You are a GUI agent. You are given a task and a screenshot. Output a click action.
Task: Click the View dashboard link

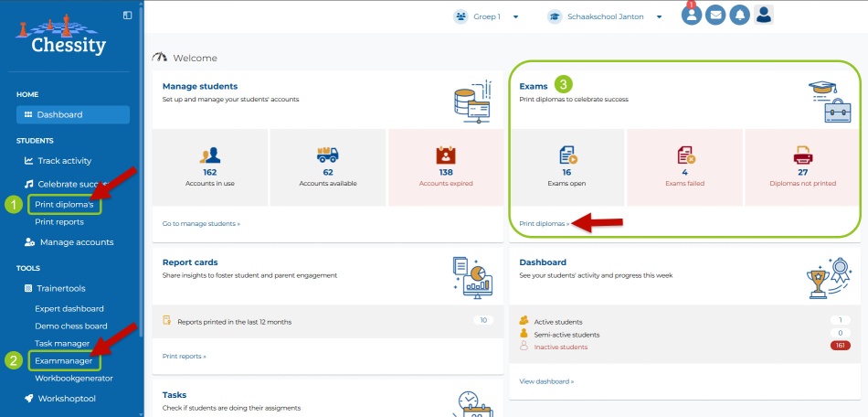coord(546,380)
